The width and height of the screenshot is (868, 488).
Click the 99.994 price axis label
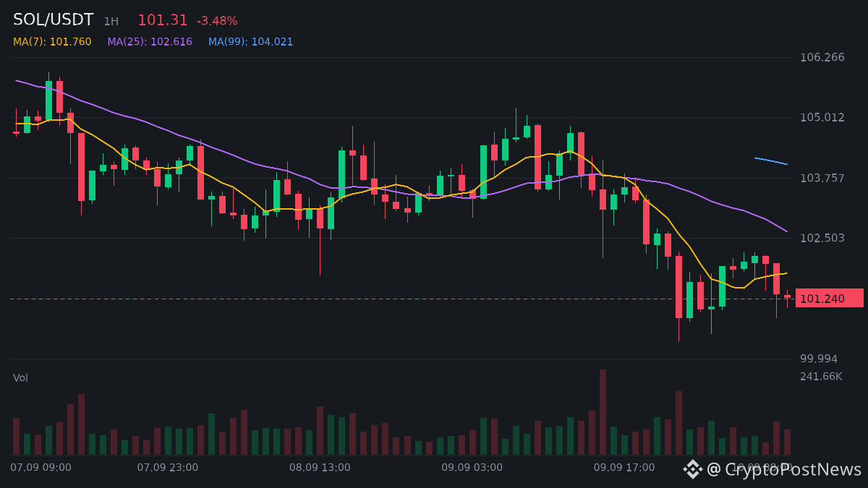(819, 359)
